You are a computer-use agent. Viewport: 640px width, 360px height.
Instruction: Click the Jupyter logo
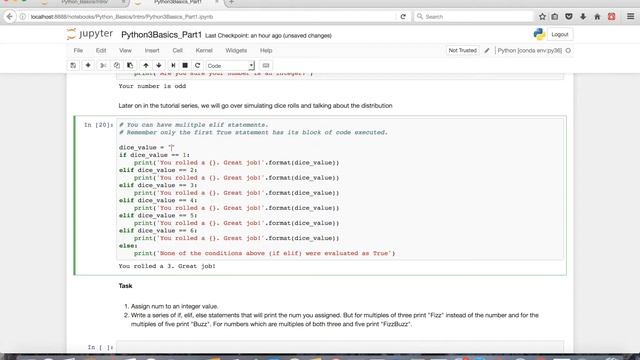[90, 34]
